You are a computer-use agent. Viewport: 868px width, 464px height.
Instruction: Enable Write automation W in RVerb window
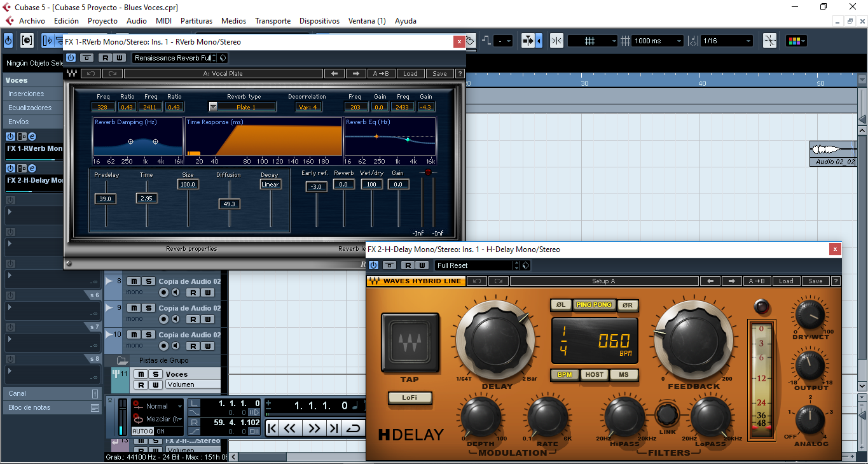[119, 58]
